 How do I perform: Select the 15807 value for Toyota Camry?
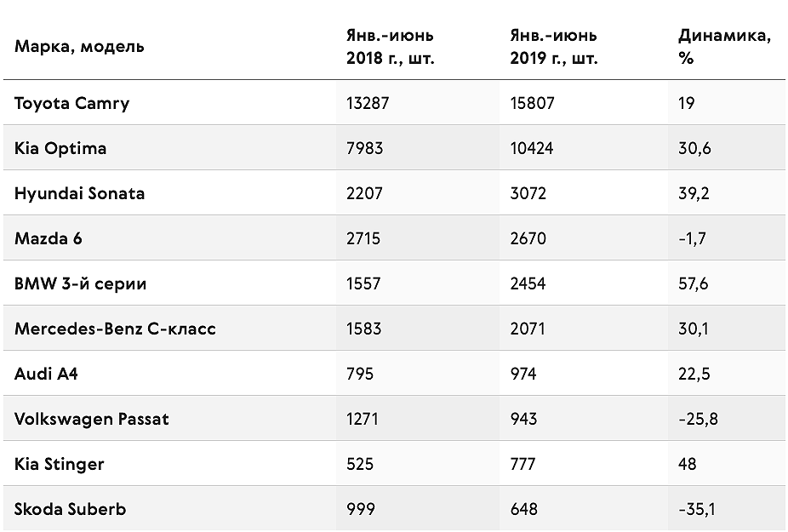point(532,104)
